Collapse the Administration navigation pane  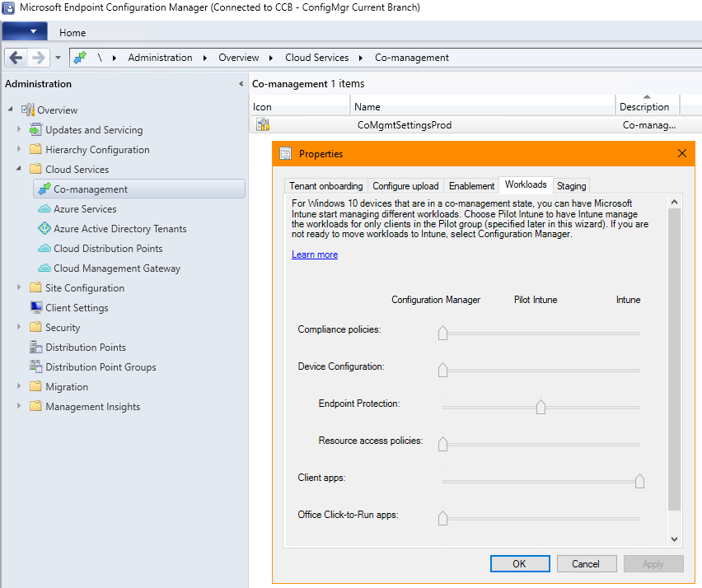241,84
